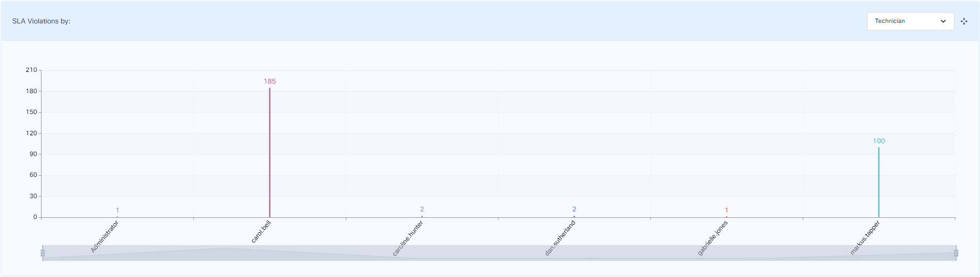The image size is (980, 277).
Task: Click the pink carol.bell bar
Action: point(269,154)
